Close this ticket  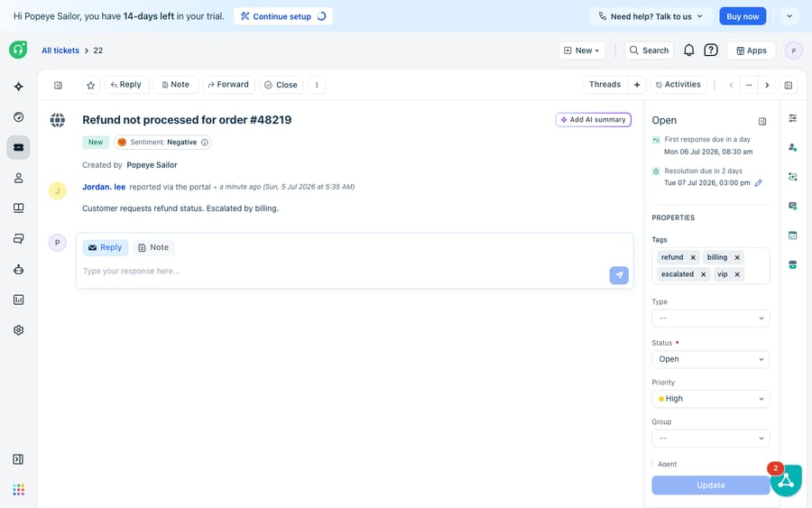pyautogui.click(x=281, y=85)
